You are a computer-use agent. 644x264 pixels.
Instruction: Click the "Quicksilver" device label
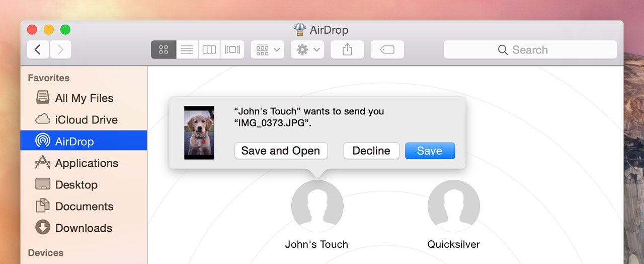(x=454, y=244)
